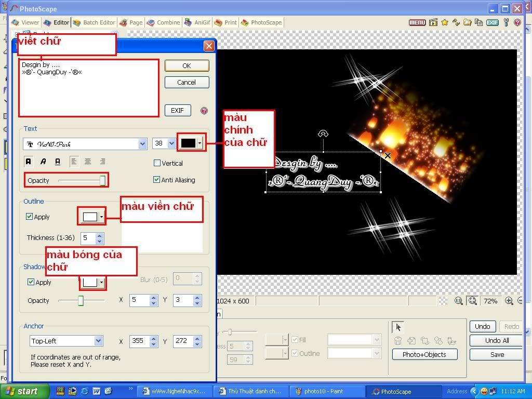
Task: Switch to the Batch Editor tab
Action: tap(94, 22)
